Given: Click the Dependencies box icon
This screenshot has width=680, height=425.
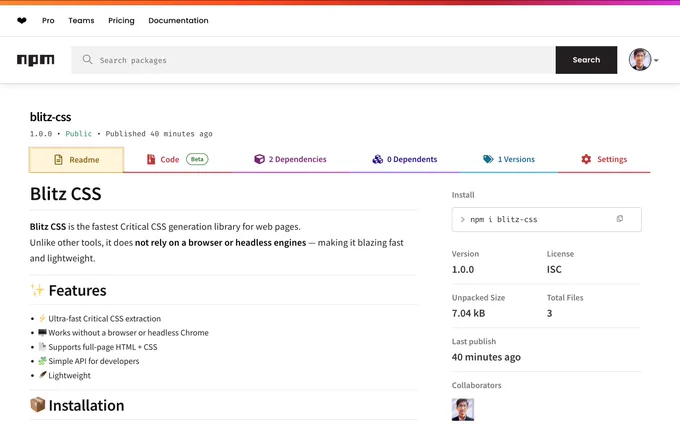Looking at the screenshot, I should click(x=259, y=159).
